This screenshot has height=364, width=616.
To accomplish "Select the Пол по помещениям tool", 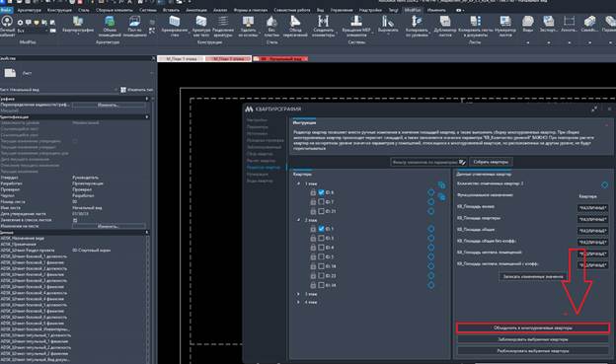I will point(134,26).
